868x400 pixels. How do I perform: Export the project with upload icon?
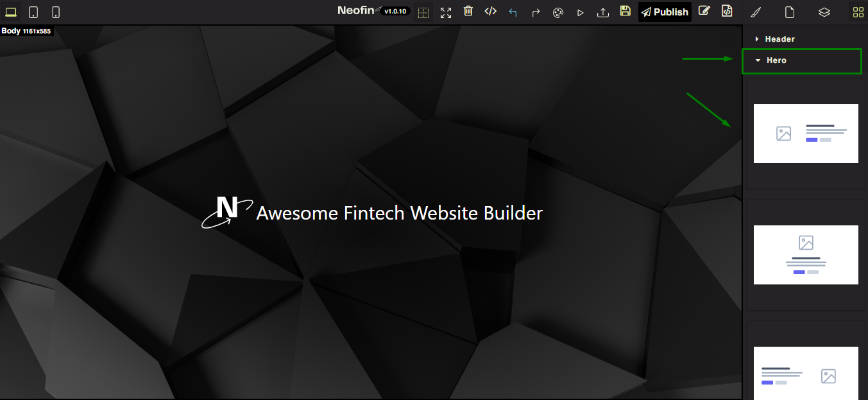coord(603,12)
